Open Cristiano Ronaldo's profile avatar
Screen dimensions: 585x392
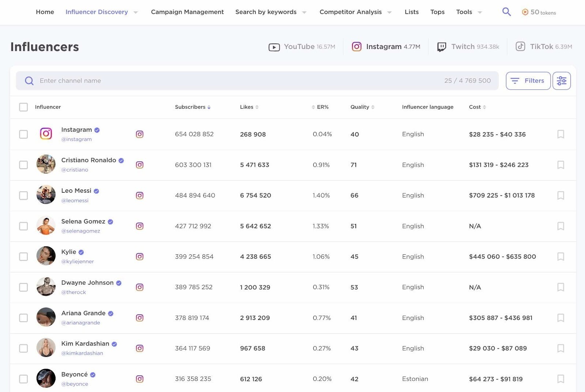(46, 164)
